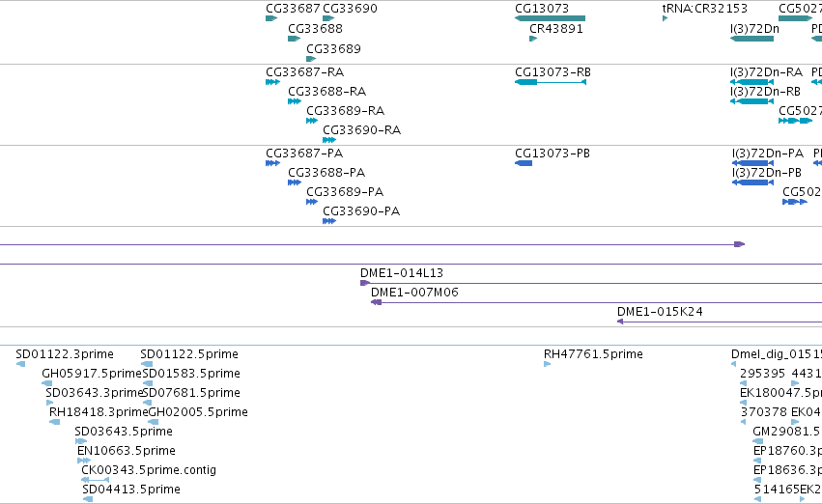Click the CG33688 gene feature

pos(294,39)
